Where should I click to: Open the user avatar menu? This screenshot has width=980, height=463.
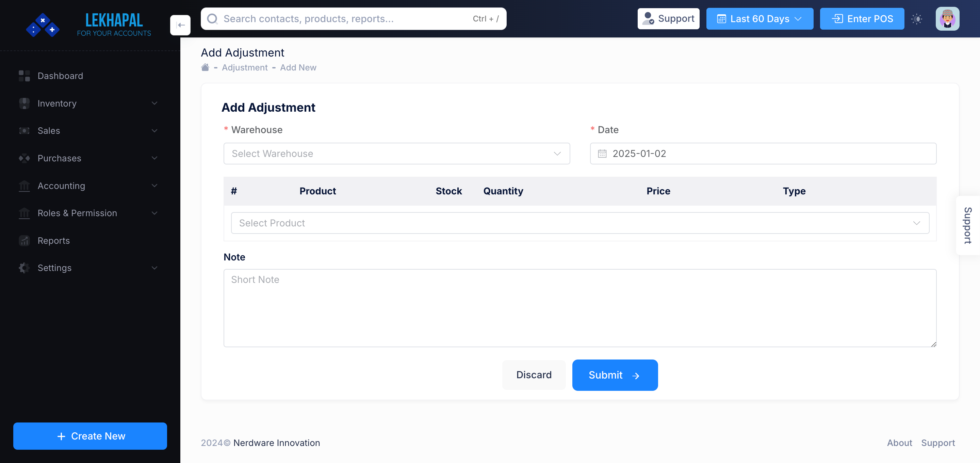(948, 18)
